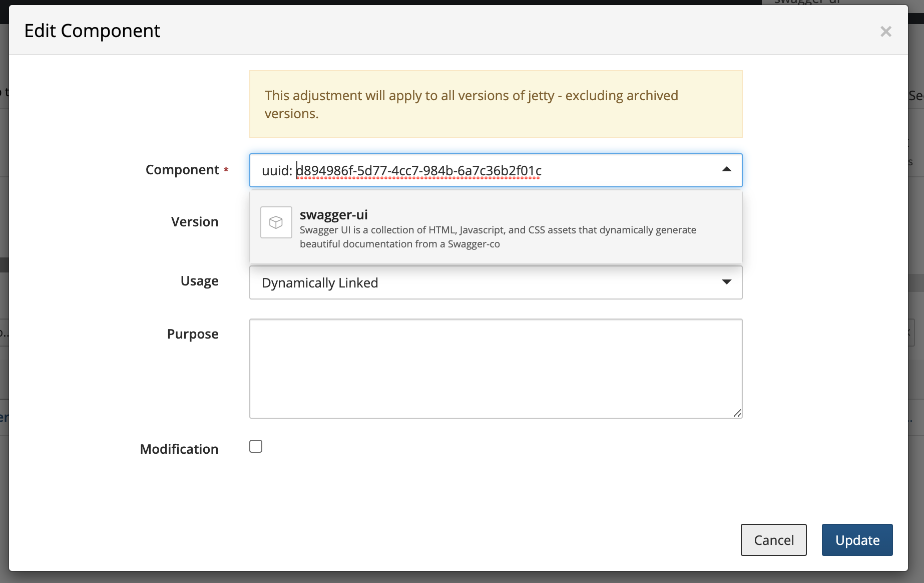Click the Dynamically Linked combobox
Viewport: 924px width, 583px height.
pos(496,282)
